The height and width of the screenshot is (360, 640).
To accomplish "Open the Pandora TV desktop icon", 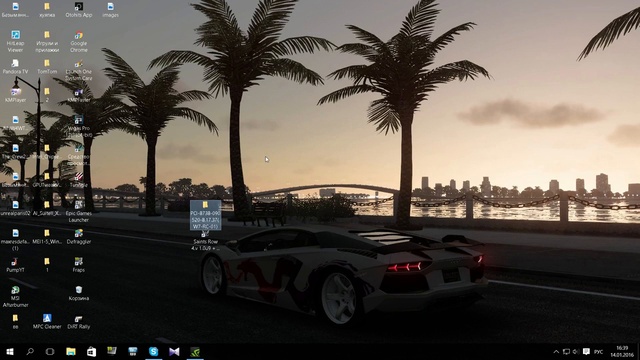I will 15,67.
